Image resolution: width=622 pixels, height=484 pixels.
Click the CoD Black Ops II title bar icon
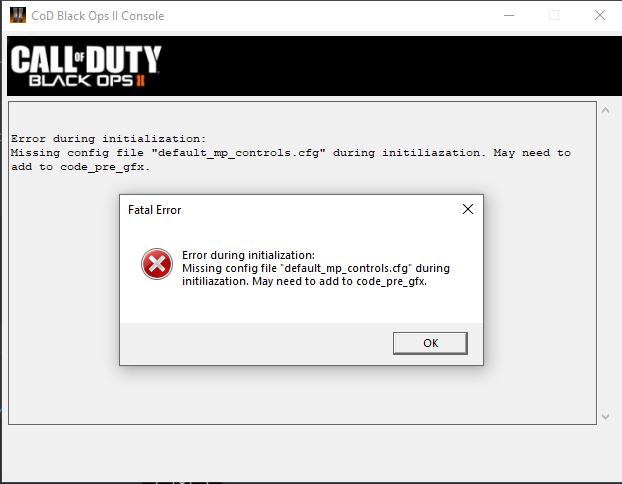point(17,15)
